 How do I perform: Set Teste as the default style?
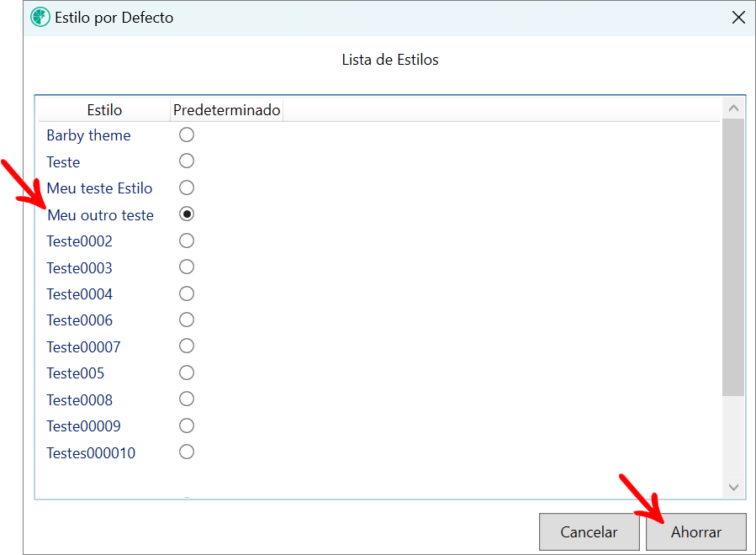[x=186, y=161]
